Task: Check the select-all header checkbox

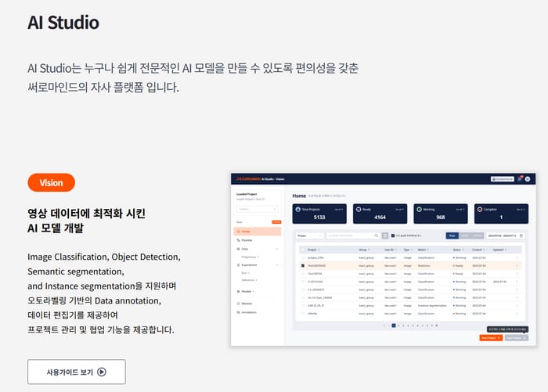Action: tap(302, 249)
